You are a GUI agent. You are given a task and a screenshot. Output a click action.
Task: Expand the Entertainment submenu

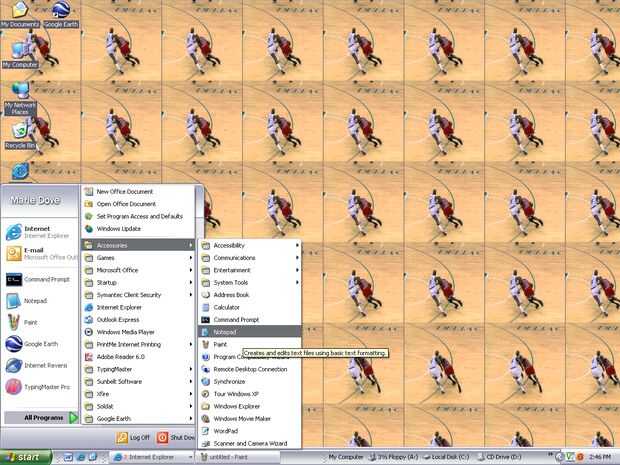(x=250, y=270)
